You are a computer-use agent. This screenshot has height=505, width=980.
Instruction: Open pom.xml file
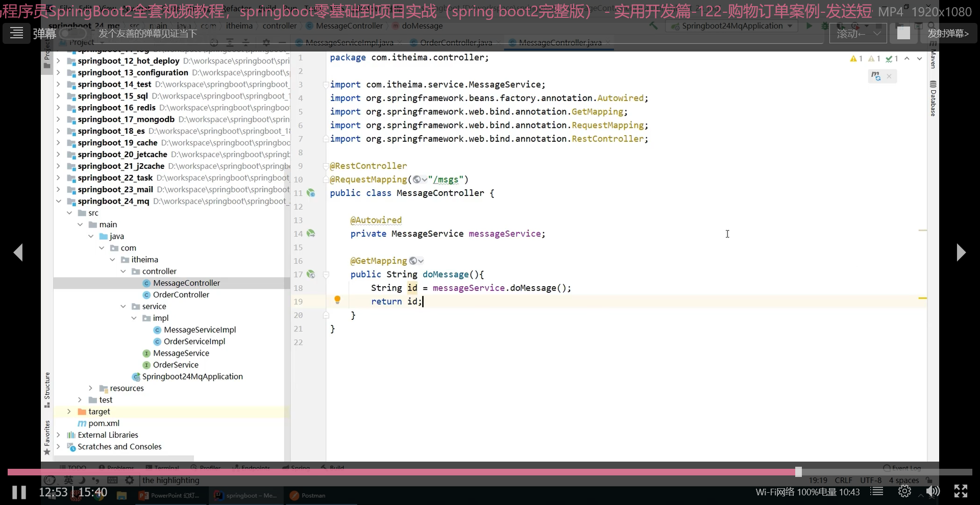(x=104, y=423)
